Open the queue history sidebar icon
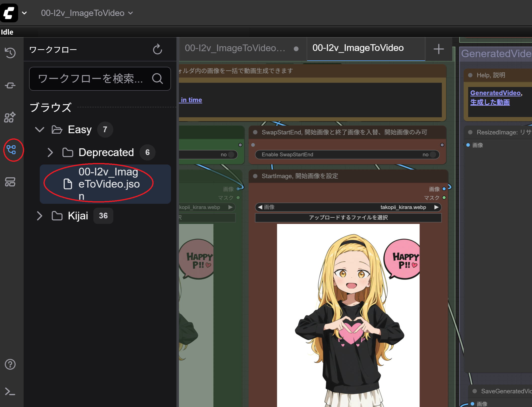532x407 pixels. point(10,53)
